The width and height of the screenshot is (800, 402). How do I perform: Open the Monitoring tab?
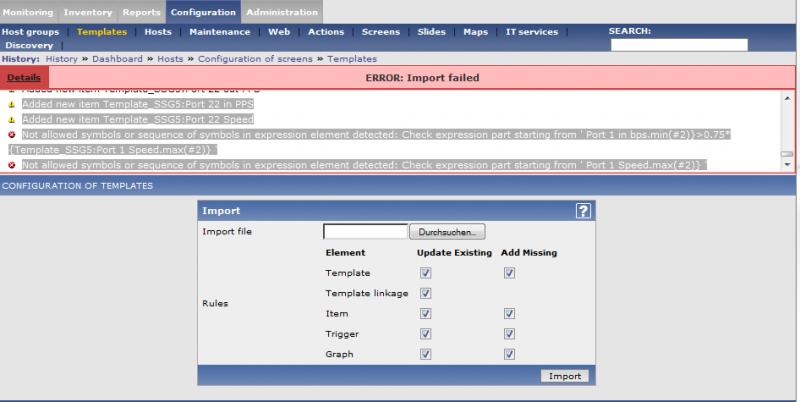(x=28, y=12)
